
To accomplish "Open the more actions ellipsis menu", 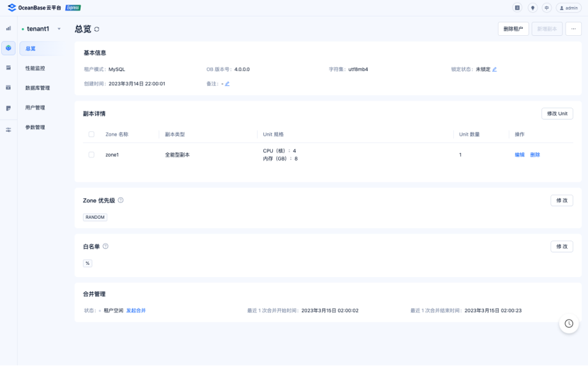I will point(573,29).
